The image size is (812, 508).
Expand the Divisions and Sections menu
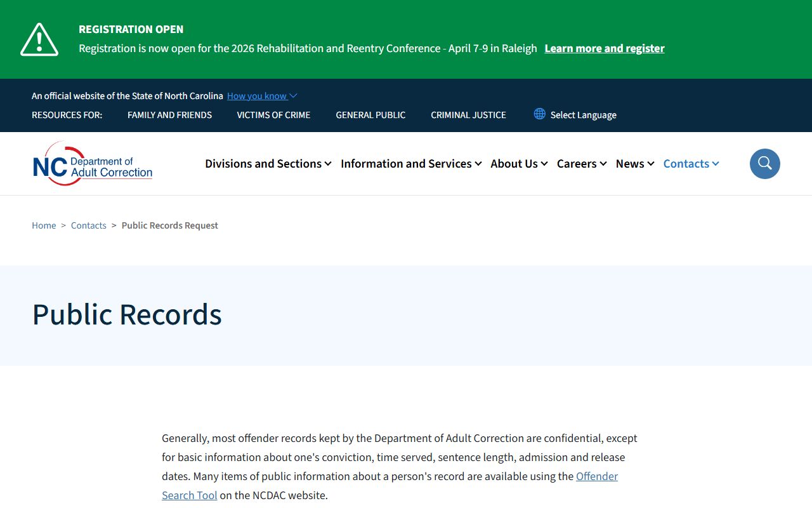coord(268,164)
